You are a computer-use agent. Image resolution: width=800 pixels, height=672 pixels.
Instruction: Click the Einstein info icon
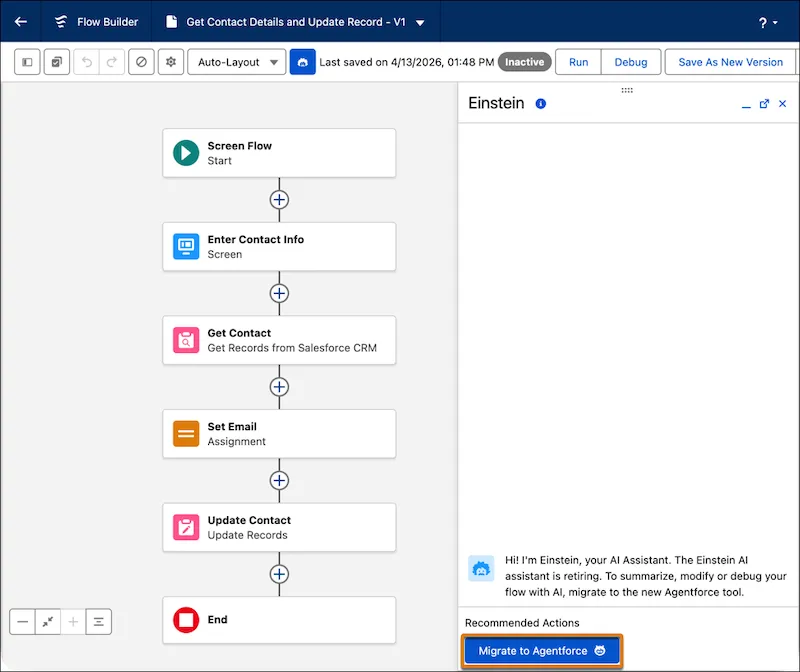coord(541,104)
